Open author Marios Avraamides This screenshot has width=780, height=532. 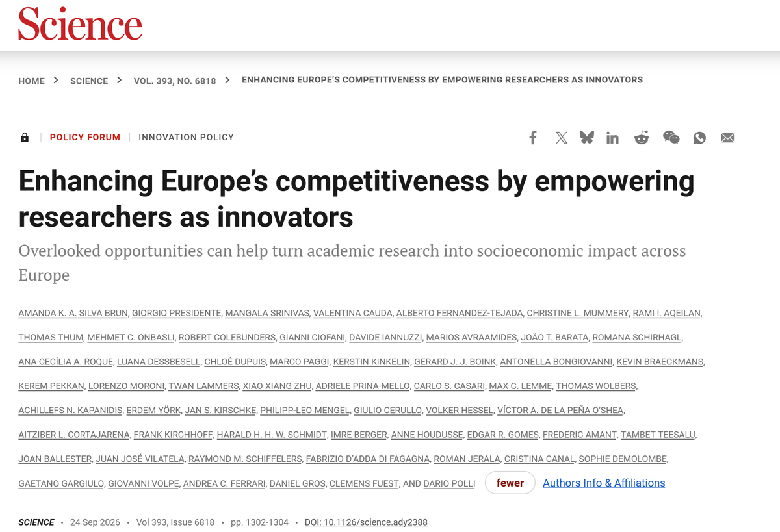tap(473, 337)
